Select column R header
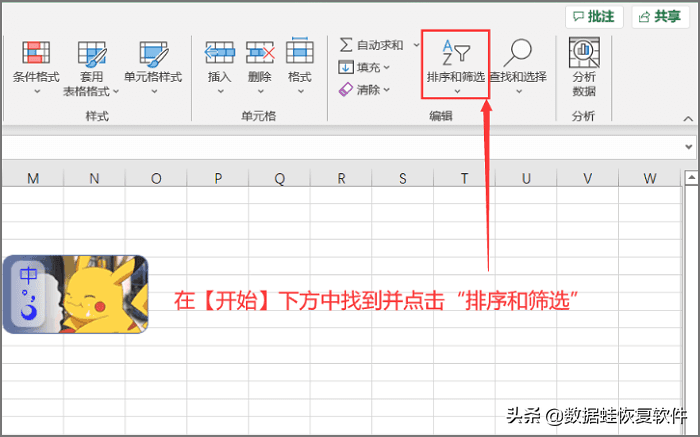Image resolution: width=700 pixels, height=437 pixels. [341, 179]
